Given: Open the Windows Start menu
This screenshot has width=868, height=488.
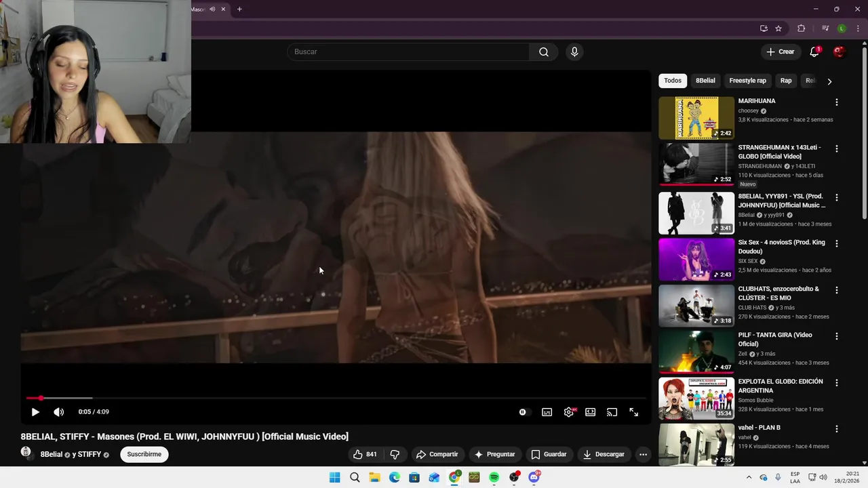Looking at the screenshot, I should point(334,477).
